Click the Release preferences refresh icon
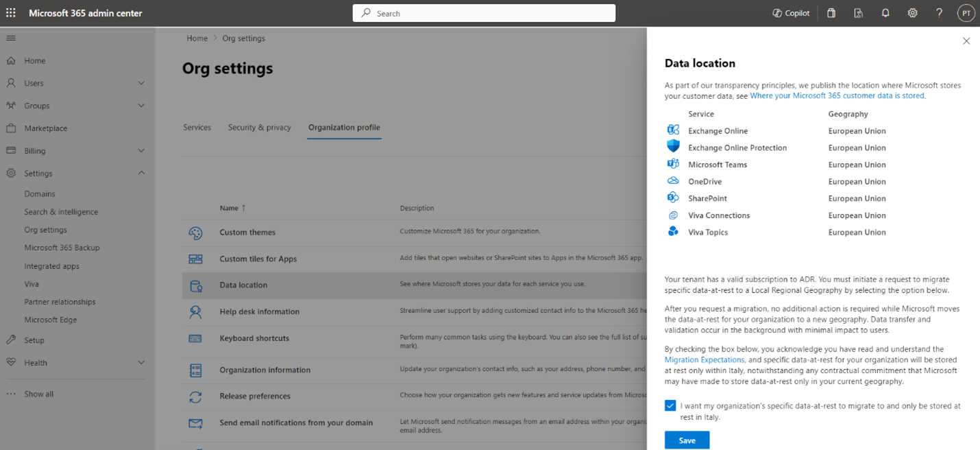The height and width of the screenshot is (450, 980). [x=195, y=396]
